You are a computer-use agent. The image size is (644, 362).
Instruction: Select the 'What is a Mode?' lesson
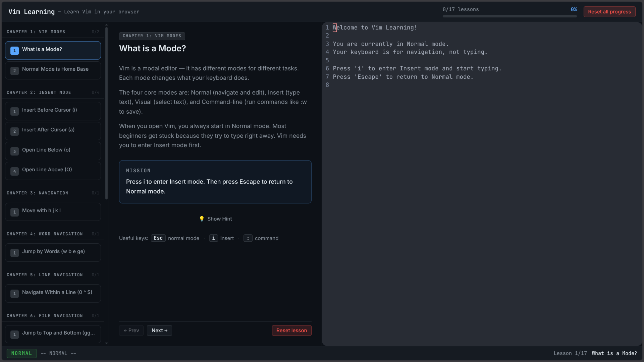[x=53, y=50]
